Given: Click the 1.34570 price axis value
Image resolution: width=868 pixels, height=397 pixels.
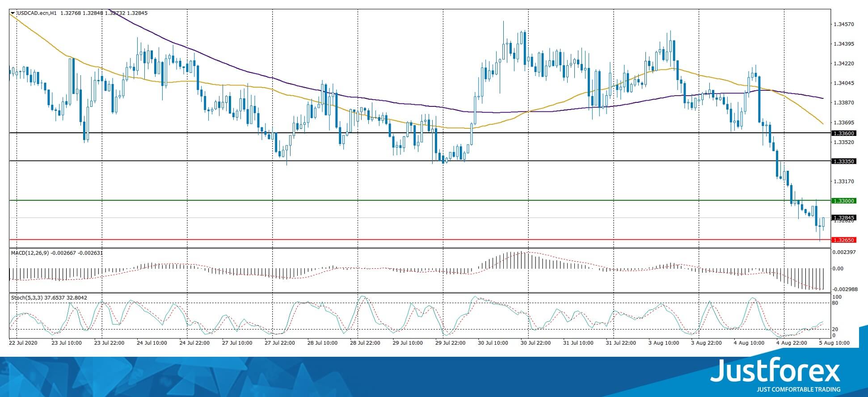Looking at the screenshot, I should [844, 24].
